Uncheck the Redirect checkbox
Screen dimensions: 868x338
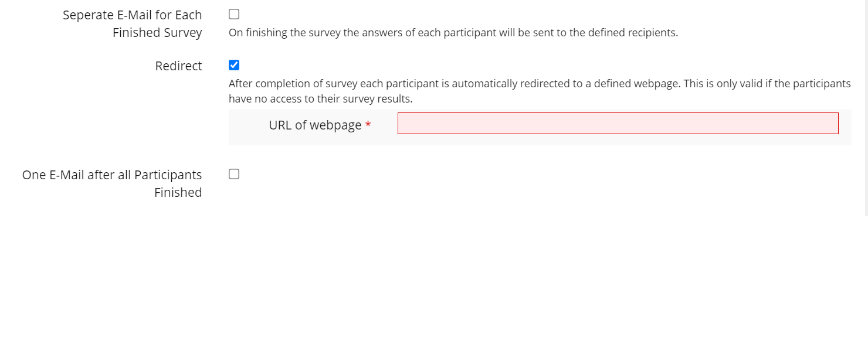[x=234, y=65]
